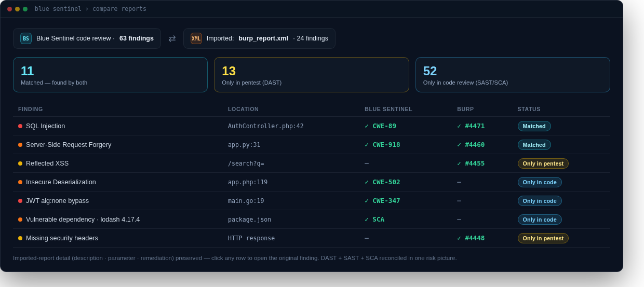
Task: Click location package.json
Action: [x=249, y=220]
